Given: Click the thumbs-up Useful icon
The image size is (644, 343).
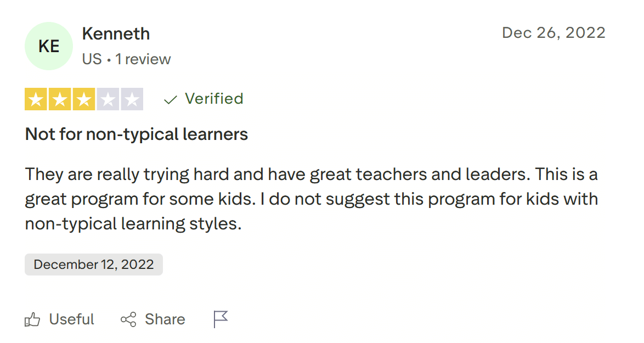Looking at the screenshot, I should 33,319.
